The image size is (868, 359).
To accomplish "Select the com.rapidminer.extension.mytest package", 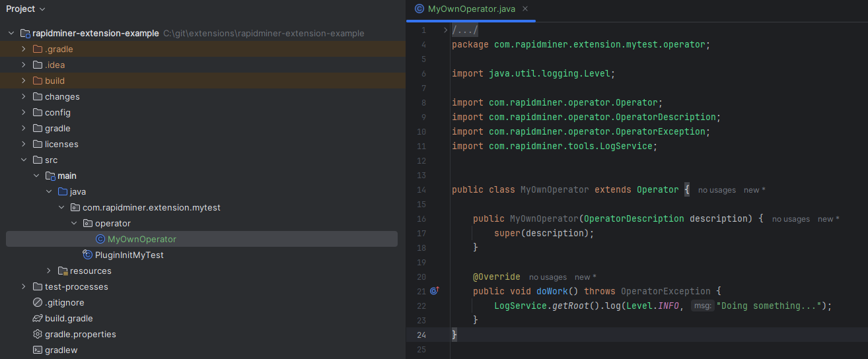I will pyautogui.click(x=151, y=207).
